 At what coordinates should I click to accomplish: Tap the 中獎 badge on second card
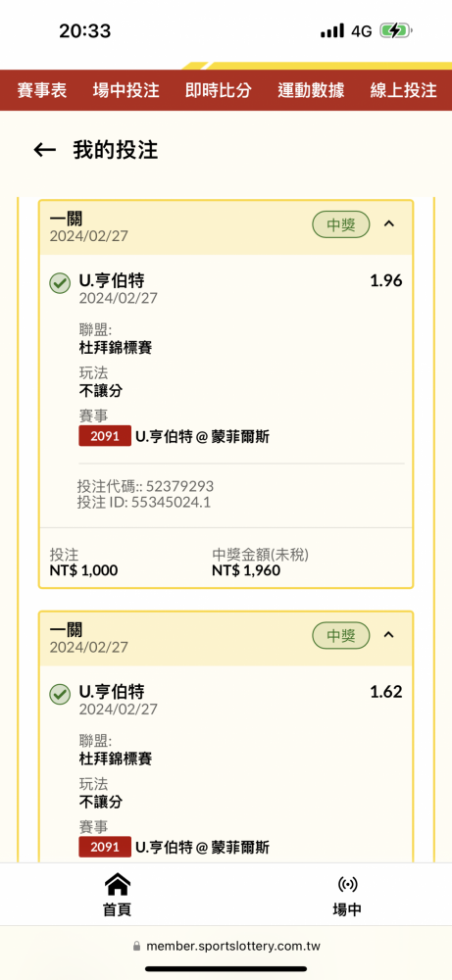pyautogui.click(x=341, y=636)
